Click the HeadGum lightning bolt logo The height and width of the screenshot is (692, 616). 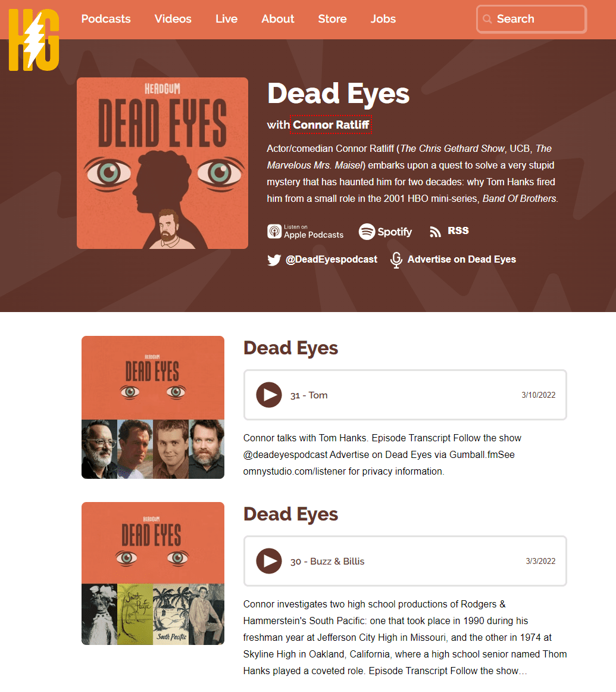34,40
